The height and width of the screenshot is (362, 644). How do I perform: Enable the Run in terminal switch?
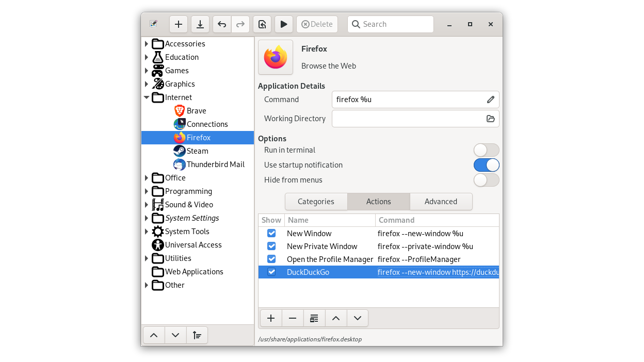pos(486,150)
